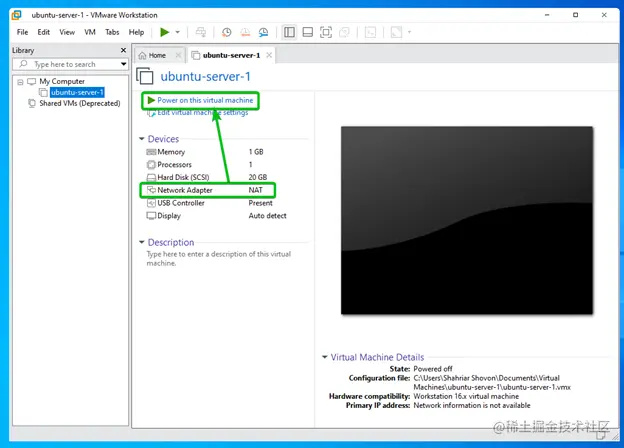Switch to the Home tab
The width and height of the screenshot is (624, 448).
point(157,55)
